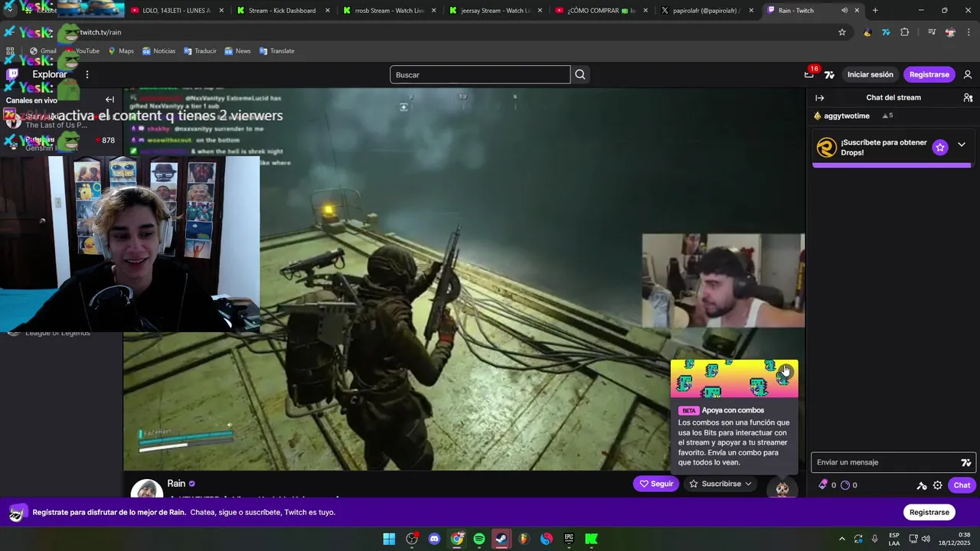
Task: Switch to the papirolafr X tab
Action: [x=707, y=11]
